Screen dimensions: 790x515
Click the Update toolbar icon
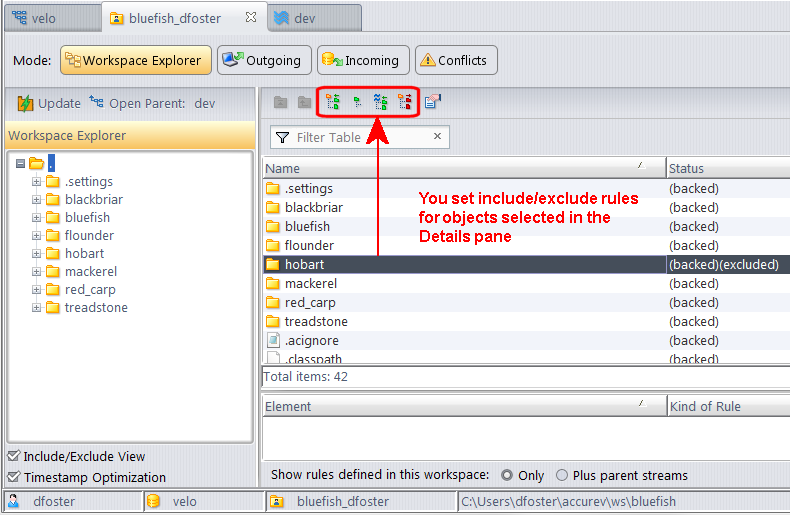pyautogui.click(x=49, y=103)
